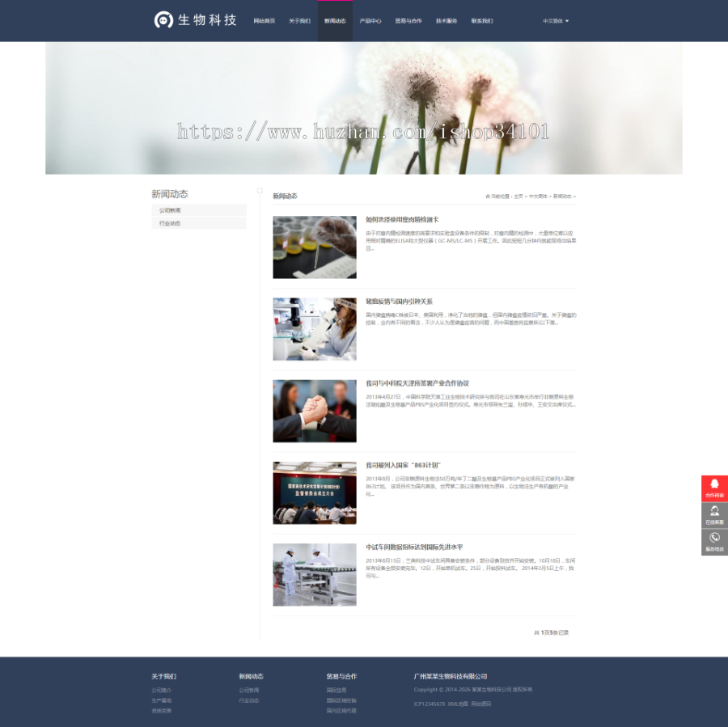Click footer 网站源码 link
Viewport: 728px width, 727px height.
pos(481,704)
